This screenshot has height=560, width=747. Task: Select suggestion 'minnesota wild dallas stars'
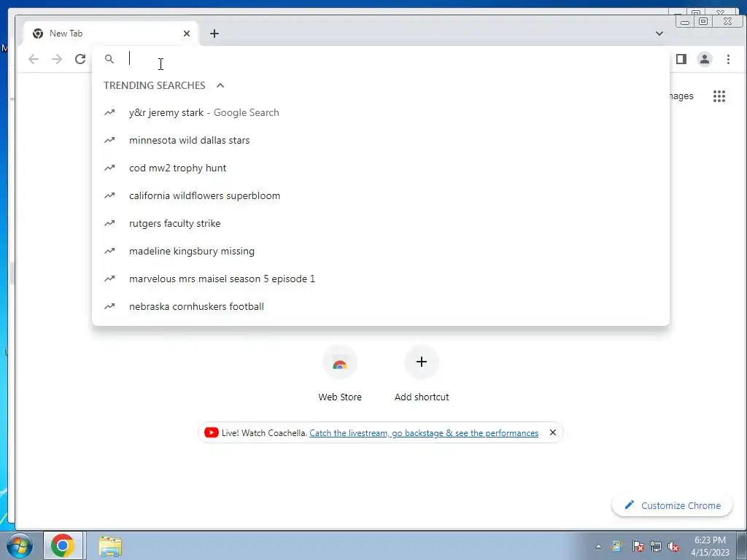click(x=381, y=141)
